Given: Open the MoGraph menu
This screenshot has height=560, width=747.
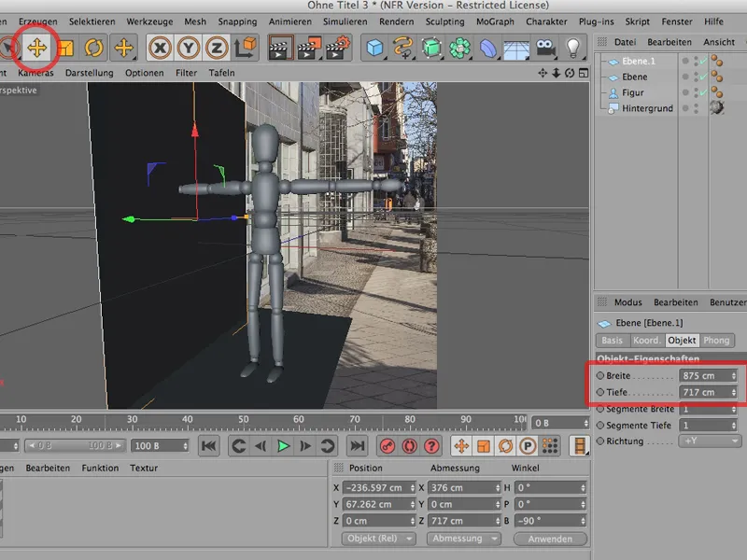Looking at the screenshot, I should pyautogui.click(x=495, y=21).
